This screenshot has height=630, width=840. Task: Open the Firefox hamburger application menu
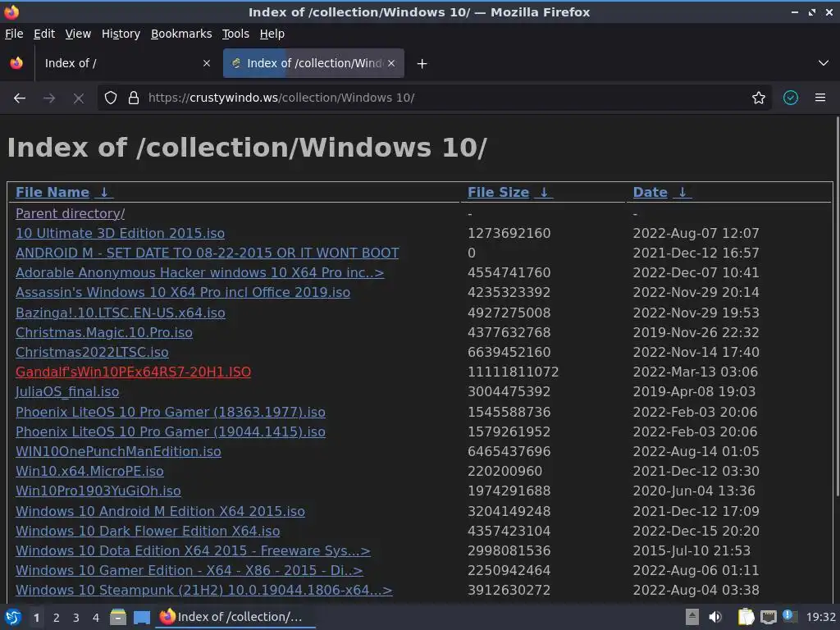click(x=820, y=98)
